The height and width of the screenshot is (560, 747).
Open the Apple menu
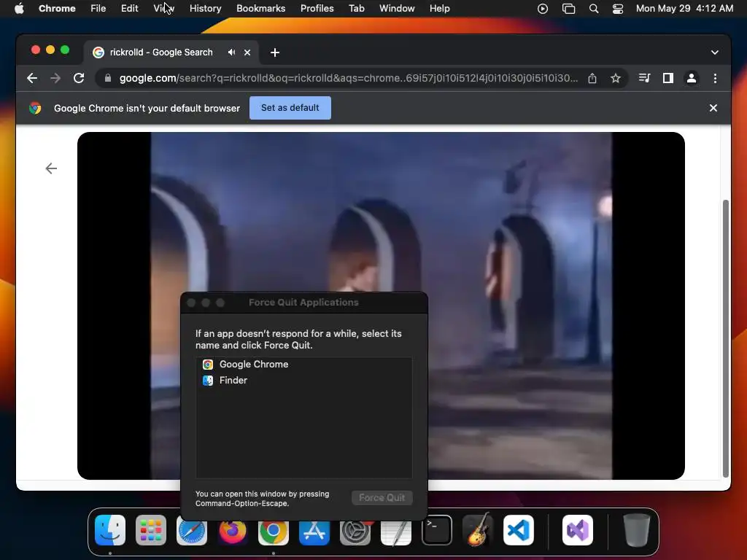point(19,9)
